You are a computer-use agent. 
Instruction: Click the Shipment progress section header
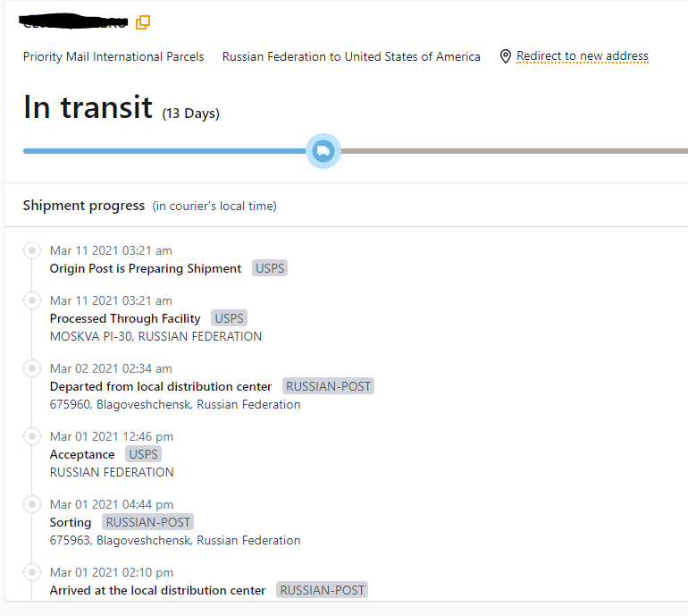[x=84, y=206]
